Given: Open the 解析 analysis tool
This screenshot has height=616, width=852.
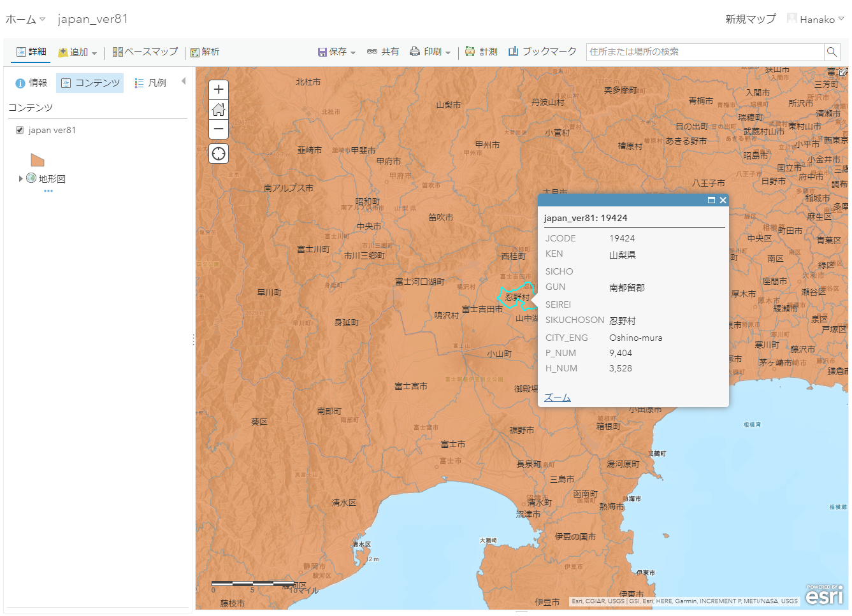Looking at the screenshot, I should (205, 52).
